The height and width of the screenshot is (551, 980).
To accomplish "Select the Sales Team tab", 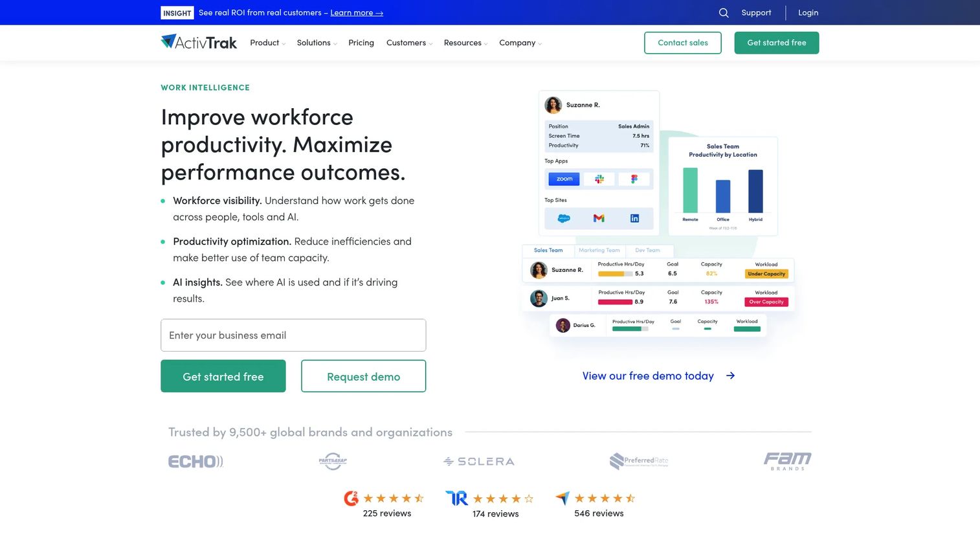I will point(548,251).
